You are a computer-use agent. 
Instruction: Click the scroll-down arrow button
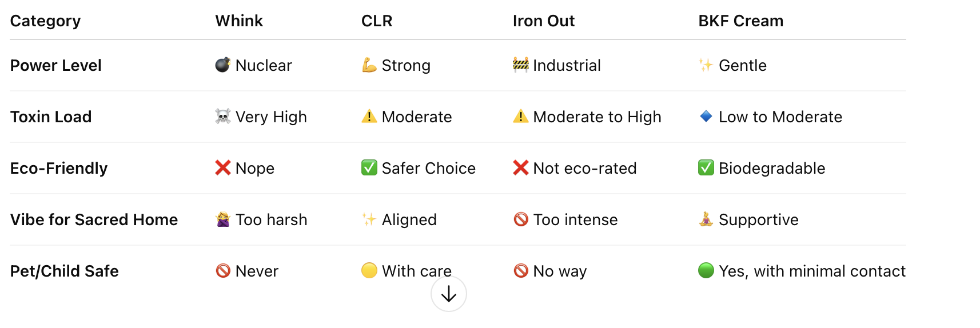tap(449, 294)
